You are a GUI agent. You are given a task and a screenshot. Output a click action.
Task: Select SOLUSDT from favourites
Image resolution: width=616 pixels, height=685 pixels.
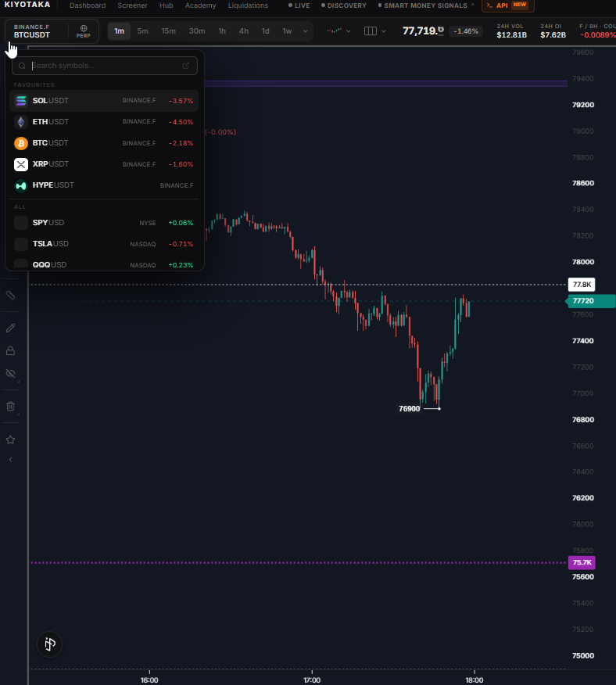click(104, 100)
